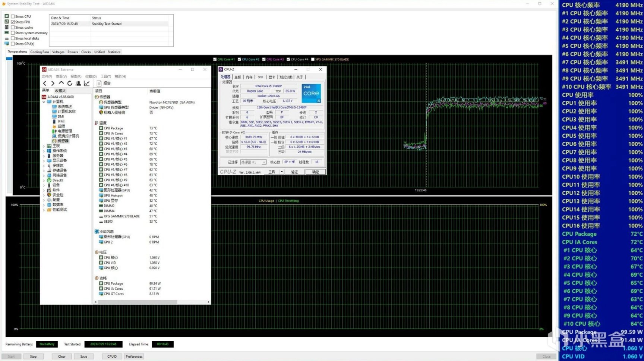Viewport: 644px width, 361px height.
Task: Switch to the Statistics tab
Action: pyautogui.click(x=114, y=52)
